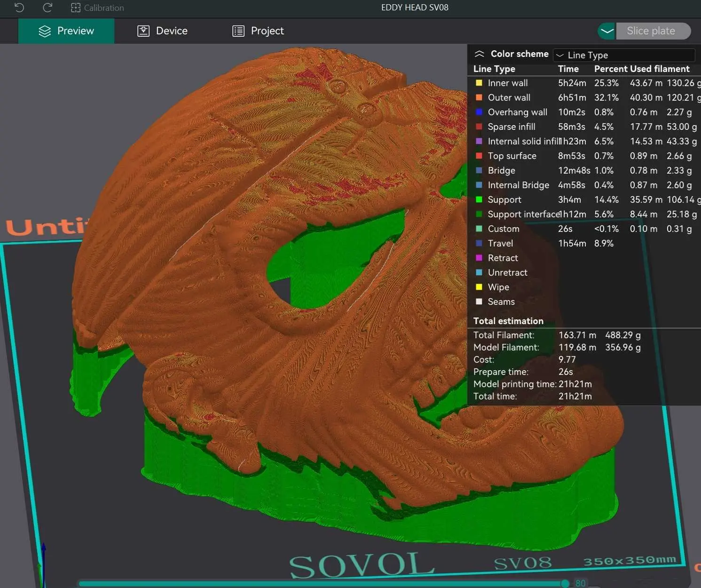This screenshot has width=701, height=588.
Task: Click the EDDY HEAD SV08 title
Action: pos(415,8)
